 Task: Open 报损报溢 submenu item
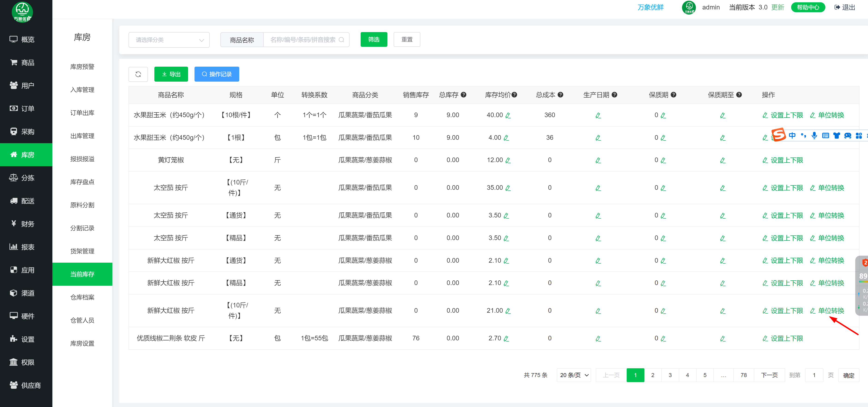pos(82,159)
